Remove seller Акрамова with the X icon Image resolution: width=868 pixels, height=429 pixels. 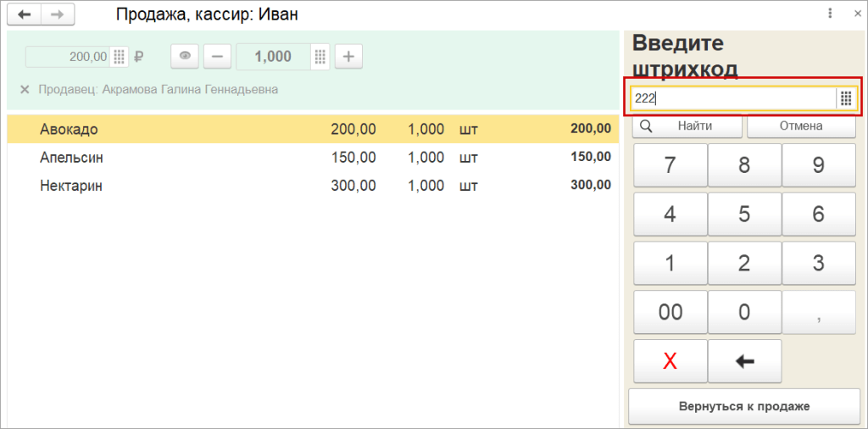25,89
